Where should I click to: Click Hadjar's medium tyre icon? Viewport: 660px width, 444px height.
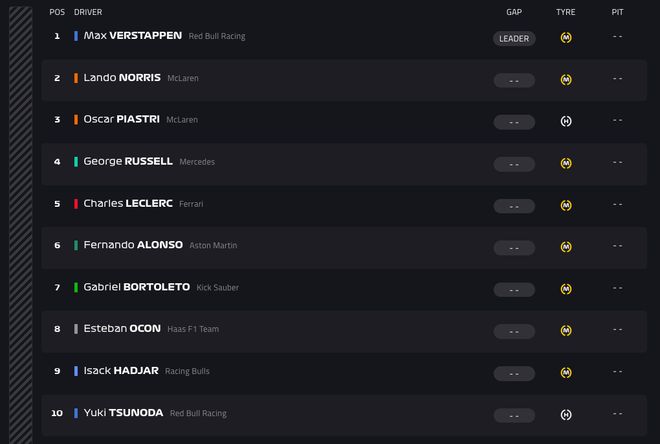pyautogui.click(x=566, y=373)
